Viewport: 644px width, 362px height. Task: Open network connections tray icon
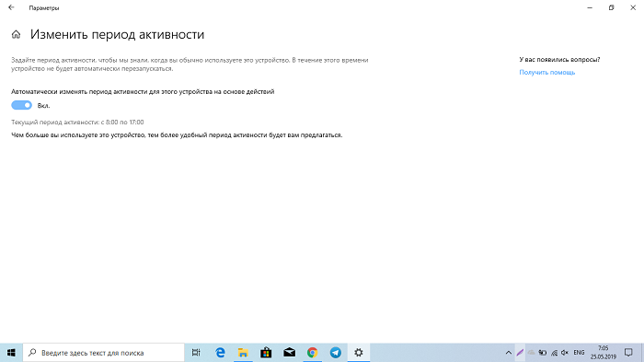[554, 353]
